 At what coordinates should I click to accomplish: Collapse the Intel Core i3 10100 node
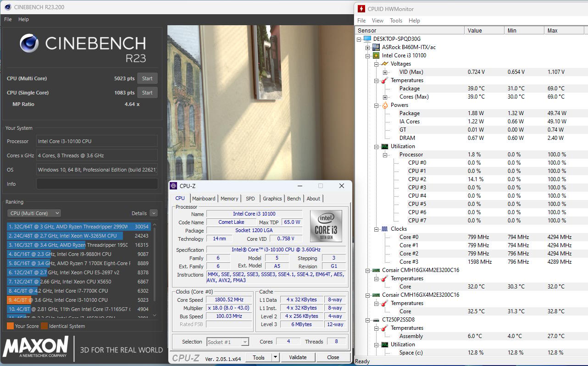click(x=368, y=55)
